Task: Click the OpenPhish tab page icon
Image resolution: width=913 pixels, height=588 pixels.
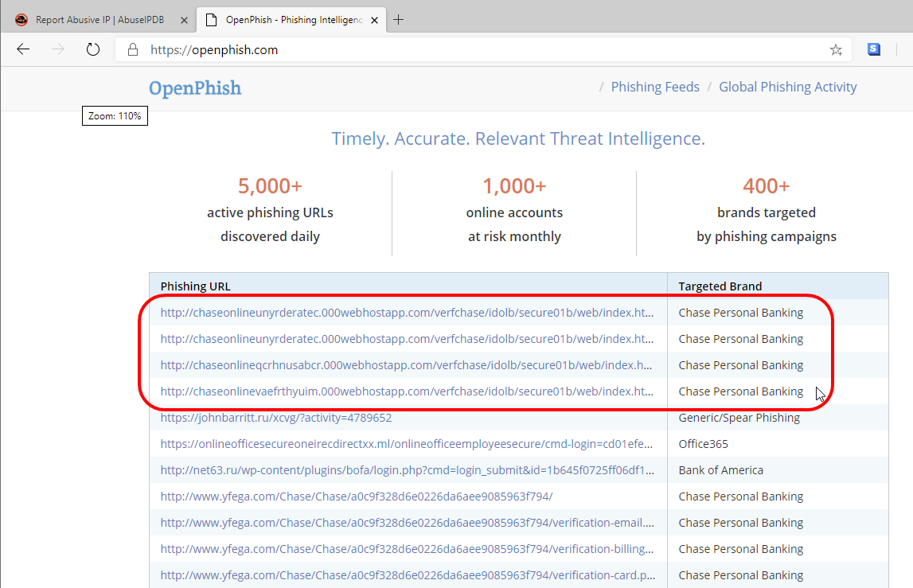Action: point(212,20)
